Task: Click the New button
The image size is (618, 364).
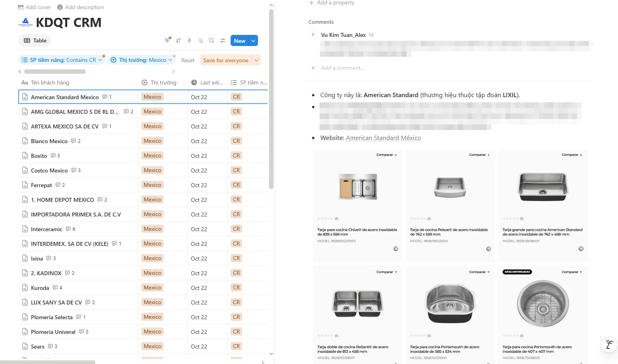Action: pyautogui.click(x=239, y=40)
